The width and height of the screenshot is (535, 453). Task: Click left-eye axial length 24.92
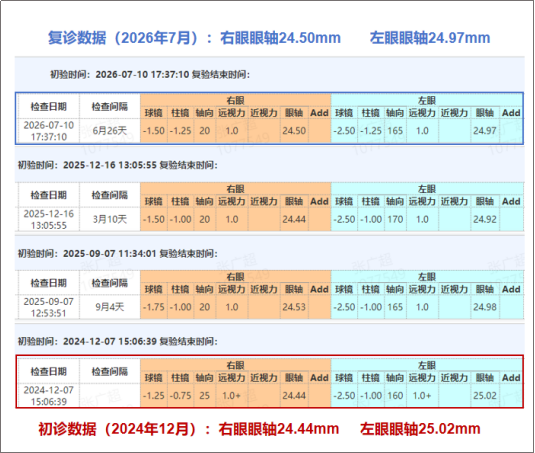(485, 219)
